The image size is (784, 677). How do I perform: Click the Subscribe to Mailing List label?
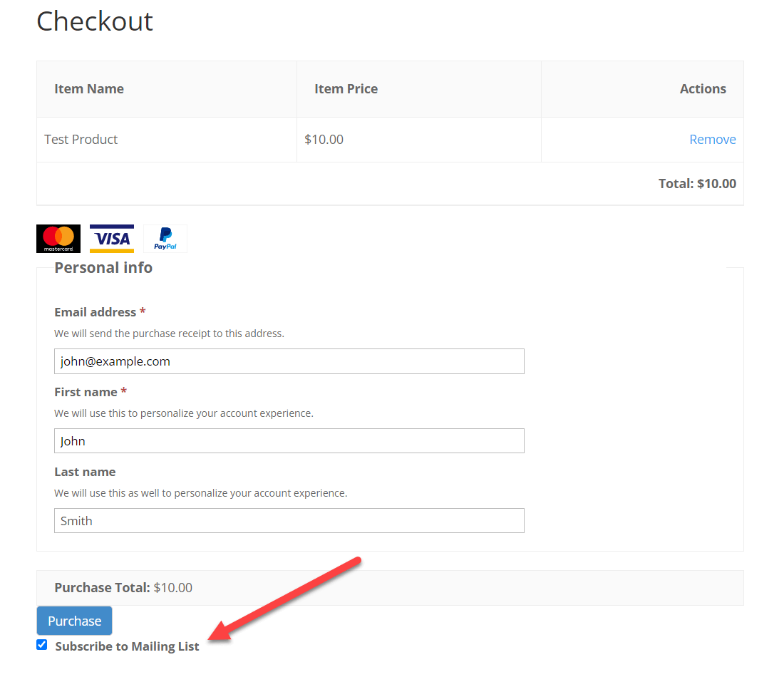127,646
